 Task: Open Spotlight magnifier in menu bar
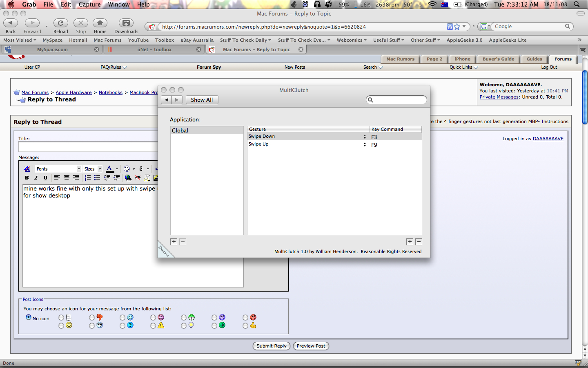(577, 4)
